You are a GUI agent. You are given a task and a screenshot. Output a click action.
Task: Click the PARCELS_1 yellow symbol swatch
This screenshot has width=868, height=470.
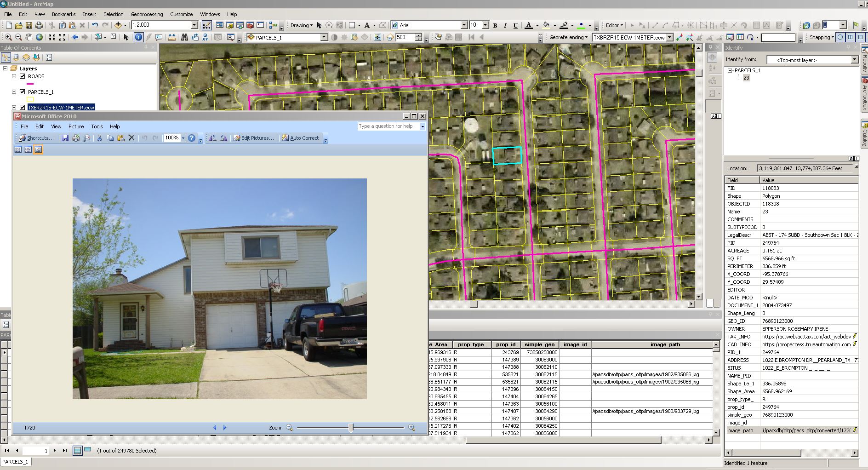pyautogui.click(x=30, y=99)
